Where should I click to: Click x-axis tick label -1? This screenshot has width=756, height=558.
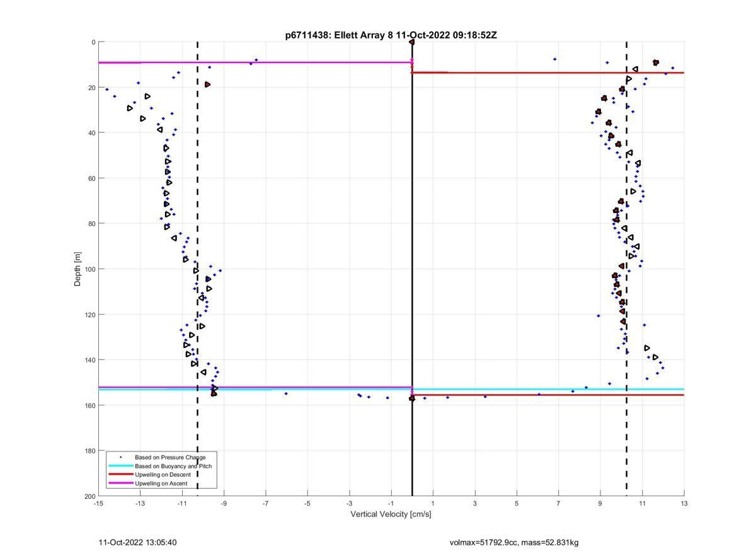[x=391, y=503]
